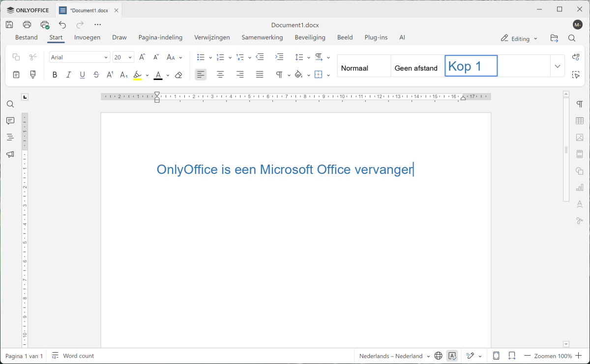This screenshot has width=590, height=364.
Task: Open the font size dropdown
Action: coord(130,57)
